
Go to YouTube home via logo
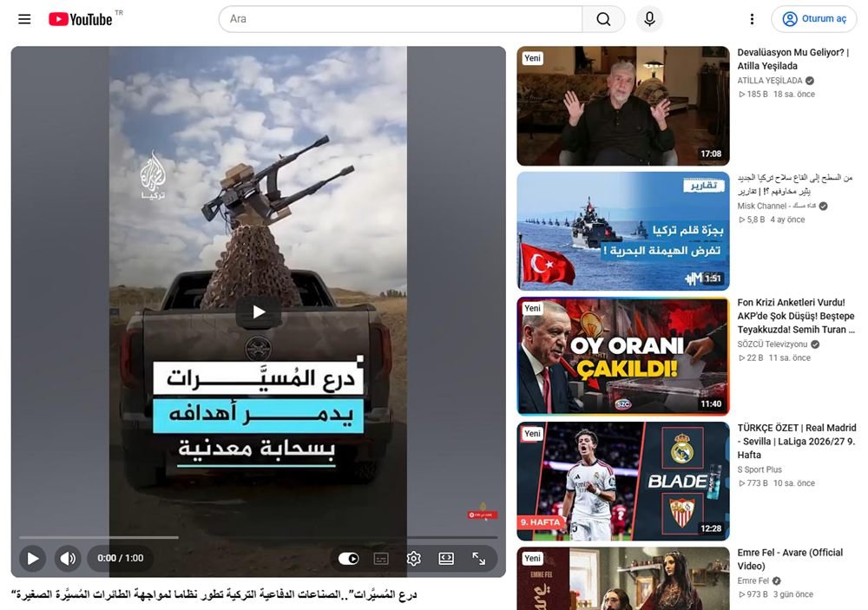click(x=80, y=19)
